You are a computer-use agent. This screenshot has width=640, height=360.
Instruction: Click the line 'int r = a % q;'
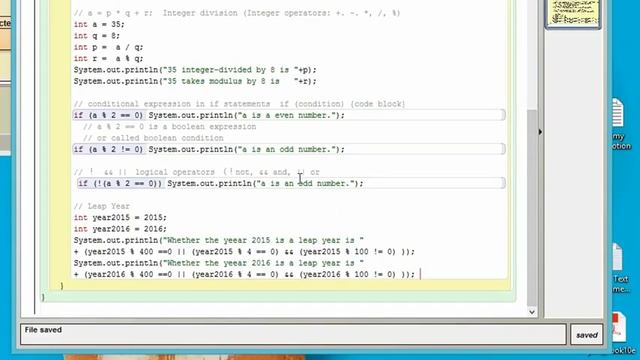tap(109, 59)
